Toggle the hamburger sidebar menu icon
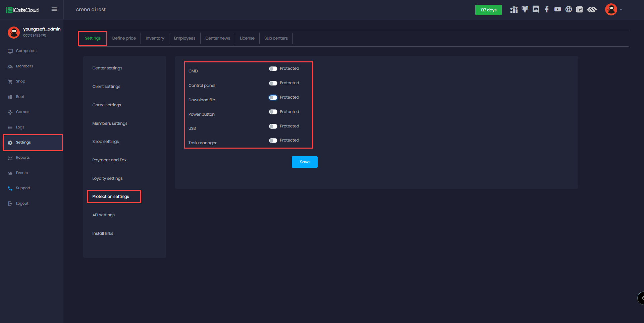The image size is (644, 323). (x=54, y=9)
